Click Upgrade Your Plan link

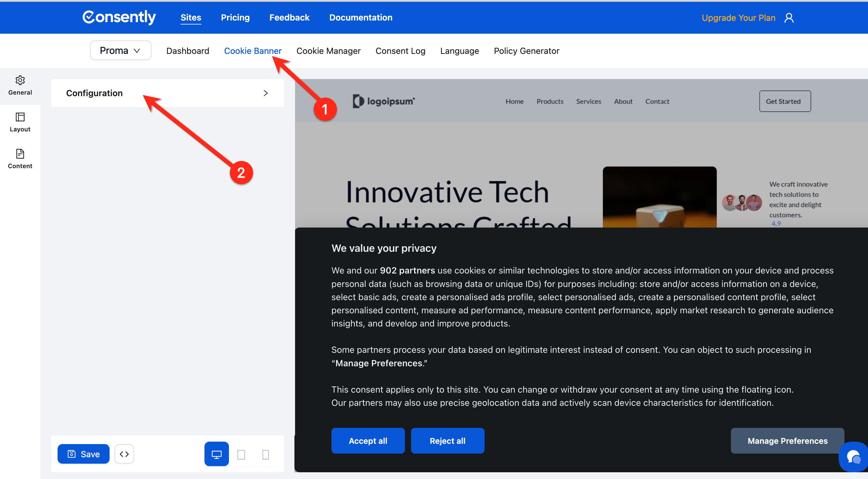[x=738, y=18]
